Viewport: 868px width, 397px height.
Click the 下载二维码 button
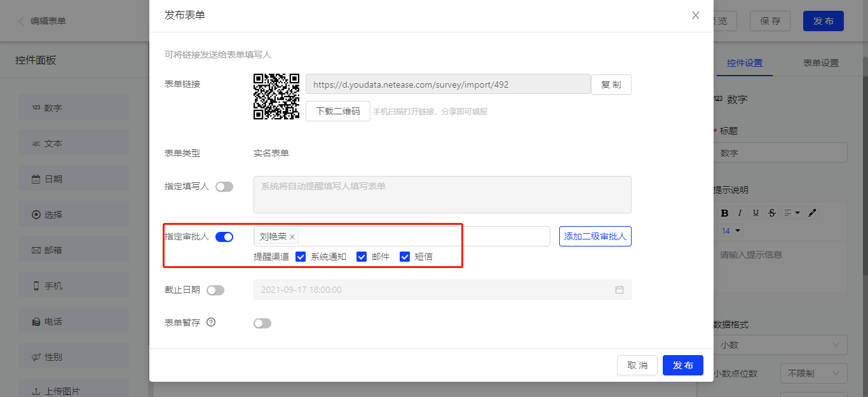[337, 111]
